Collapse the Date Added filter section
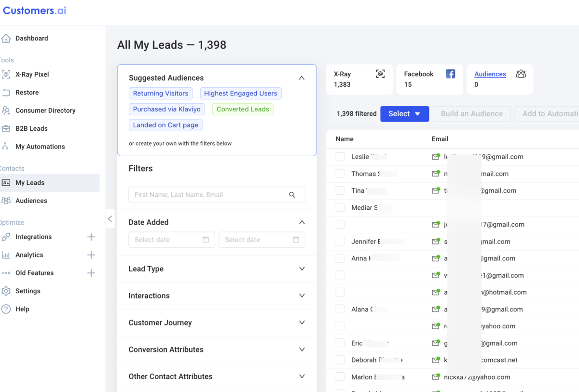 click(x=302, y=222)
